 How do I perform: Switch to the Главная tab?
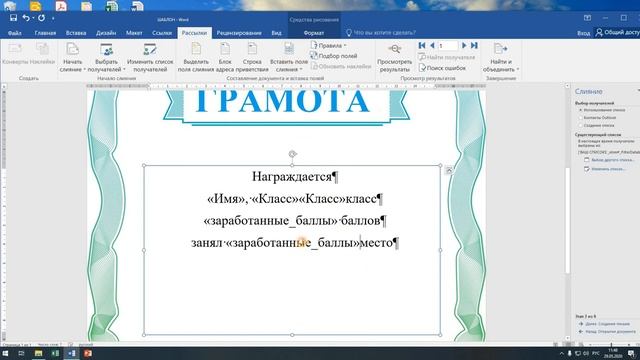click(45, 33)
